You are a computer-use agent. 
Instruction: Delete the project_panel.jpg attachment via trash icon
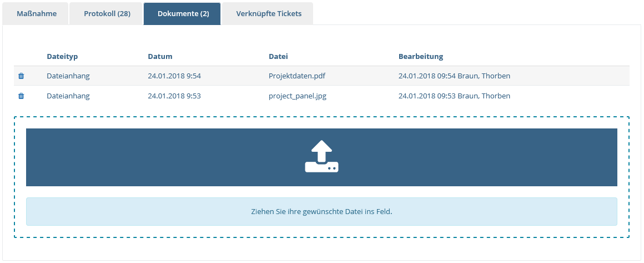coord(21,96)
